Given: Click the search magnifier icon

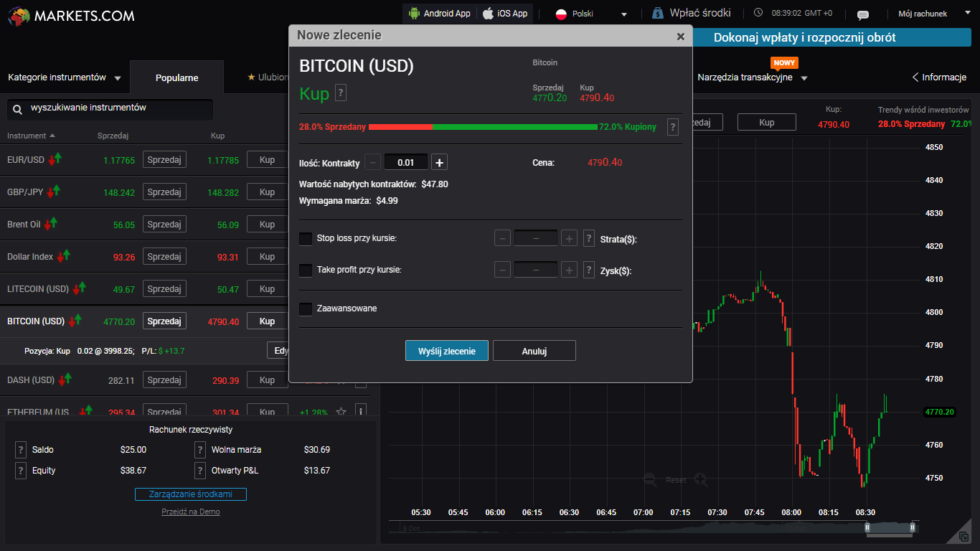Looking at the screenshot, I should tap(17, 109).
